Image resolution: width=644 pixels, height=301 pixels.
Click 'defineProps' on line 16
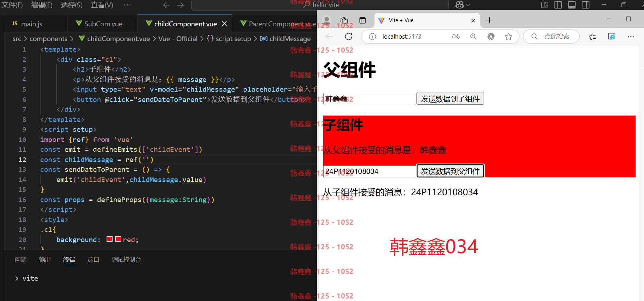tap(119, 199)
